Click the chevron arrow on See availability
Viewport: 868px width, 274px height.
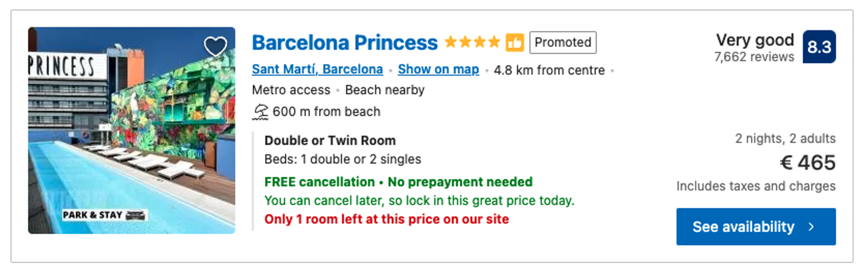point(811,227)
